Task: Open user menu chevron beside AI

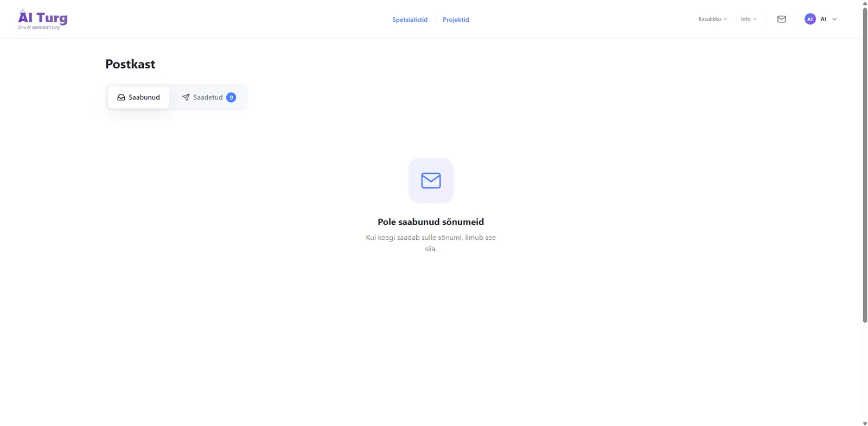Action: [834, 19]
